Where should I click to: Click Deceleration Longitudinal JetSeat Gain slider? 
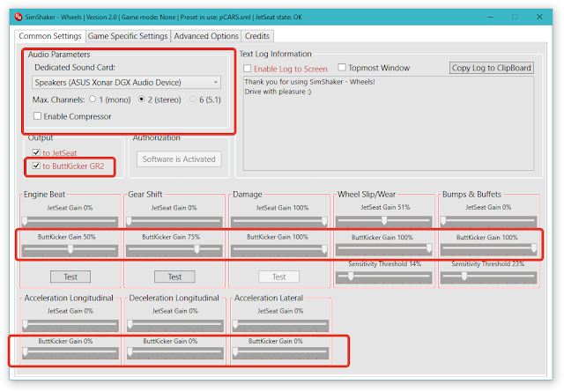click(174, 325)
